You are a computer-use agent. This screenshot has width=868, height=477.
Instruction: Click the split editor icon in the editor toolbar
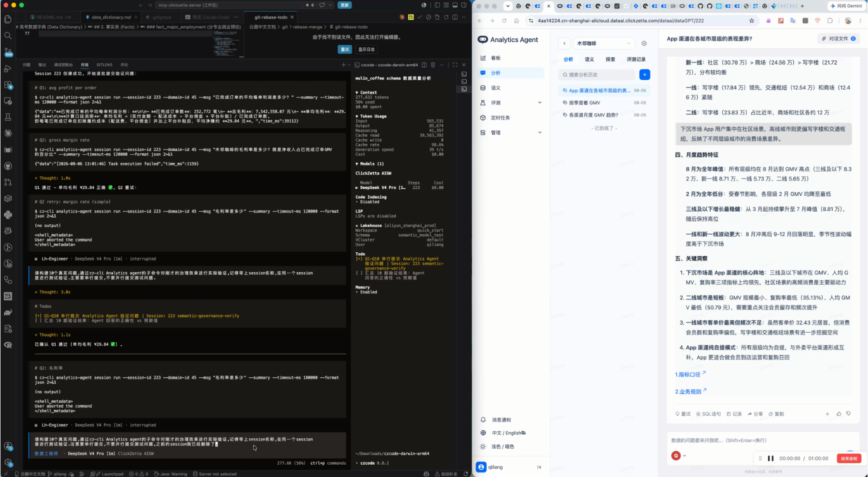[455, 17]
